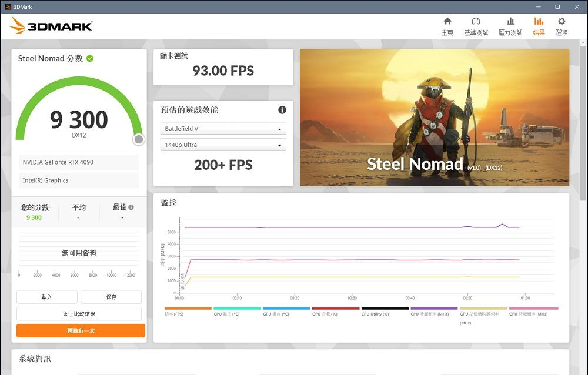This screenshot has width=588, height=375.
Task: Open the 壓力測試 stress tests section
Action: [x=510, y=26]
